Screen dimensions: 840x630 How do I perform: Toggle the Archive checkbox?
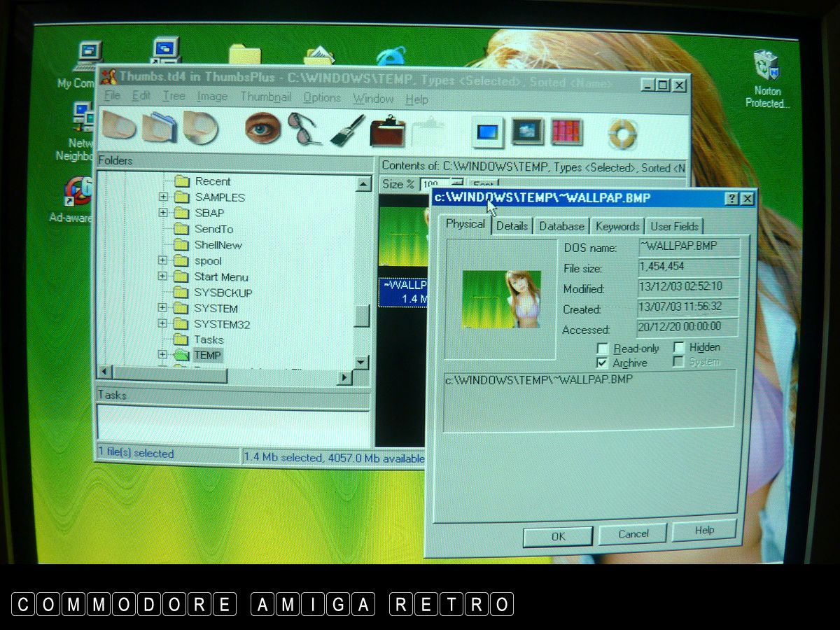(602, 363)
